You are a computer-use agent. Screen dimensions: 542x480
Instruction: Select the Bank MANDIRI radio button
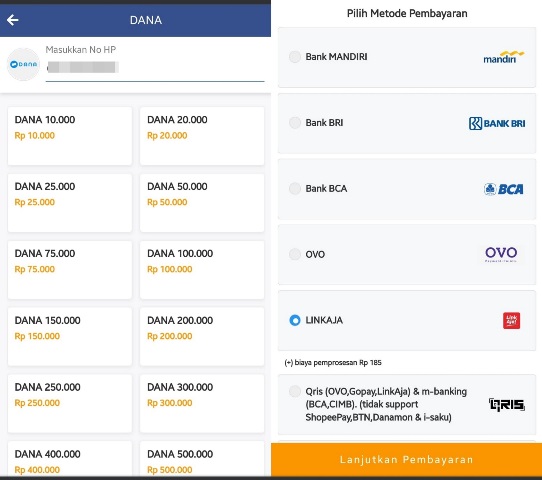295,57
